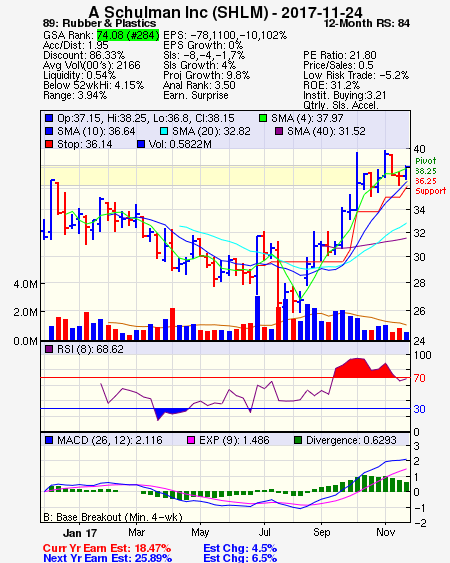Click Curr Yr Earn Est: 18.47% text
Viewport: 450px width, 563px height.
coord(107,549)
